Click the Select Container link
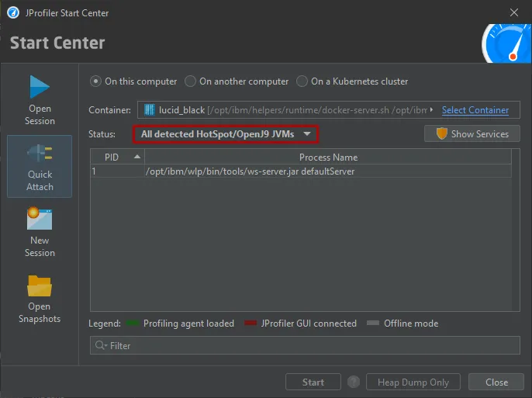Image resolution: width=532 pixels, height=398 pixels. 475,110
